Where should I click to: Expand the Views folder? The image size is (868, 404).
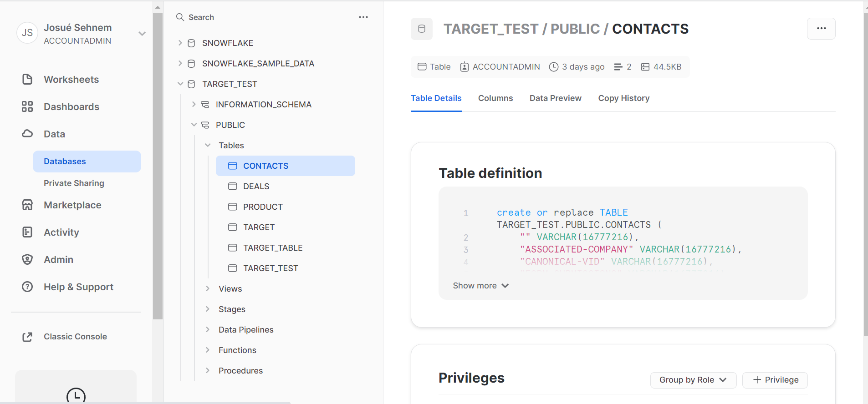[208, 289]
